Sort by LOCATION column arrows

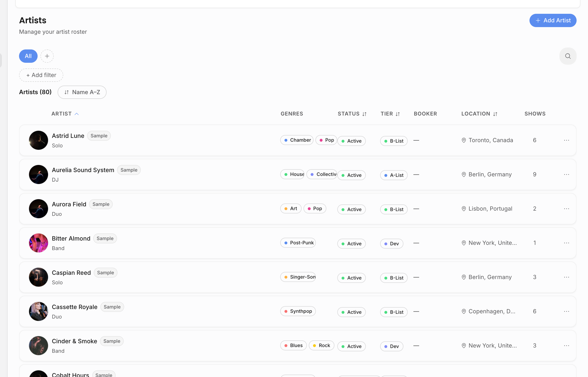point(495,114)
